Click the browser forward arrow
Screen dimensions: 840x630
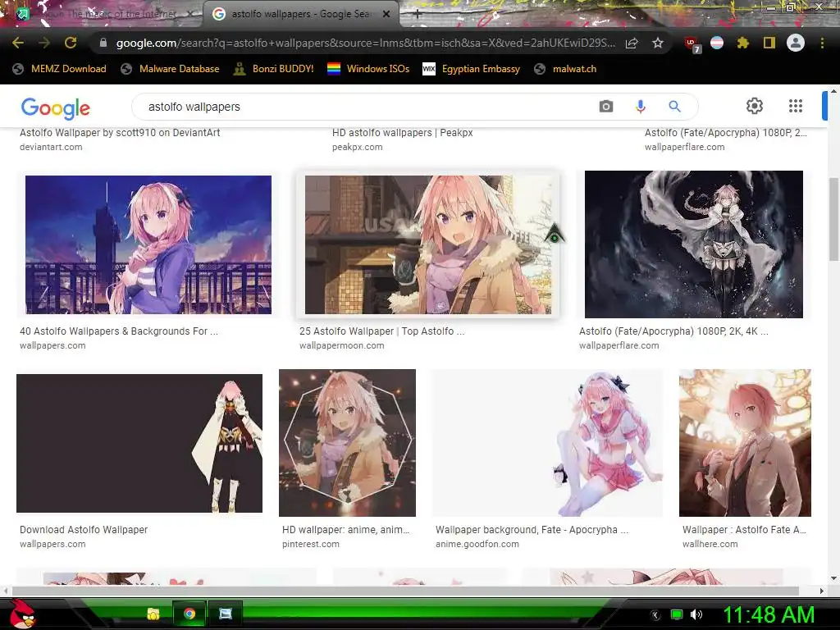[44, 43]
